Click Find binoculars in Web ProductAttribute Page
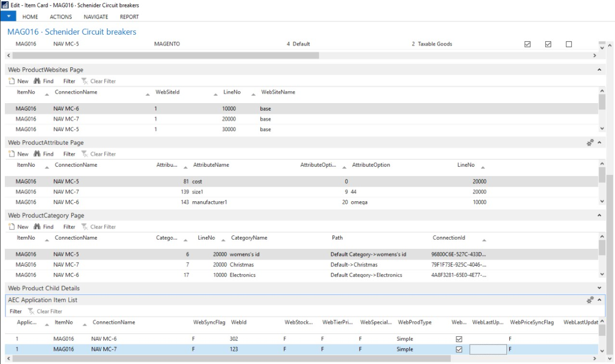This screenshot has width=615, height=364. pos(37,154)
